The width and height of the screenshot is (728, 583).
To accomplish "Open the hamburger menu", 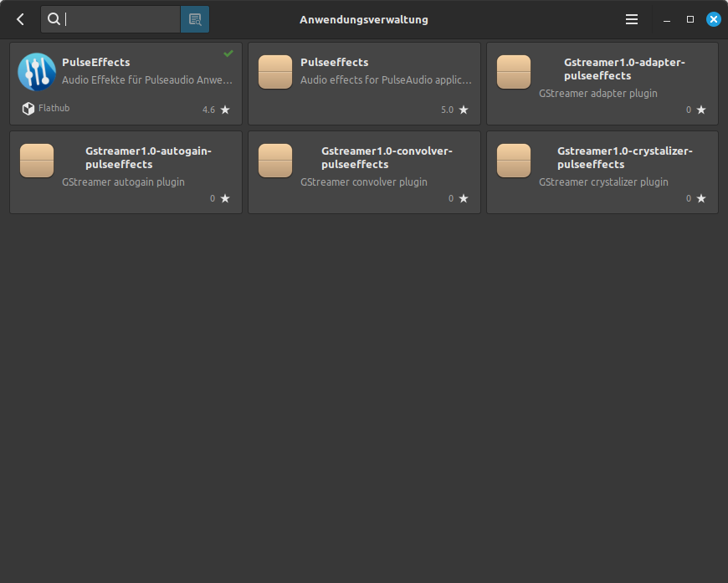I will click(x=632, y=19).
